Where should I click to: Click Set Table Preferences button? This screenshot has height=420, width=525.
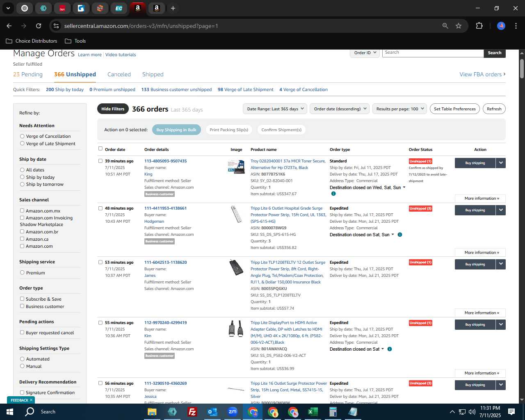454,109
